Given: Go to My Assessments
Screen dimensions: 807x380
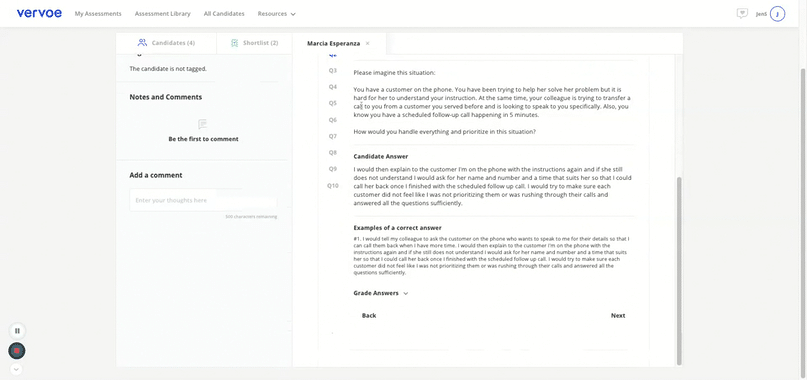Looking at the screenshot, I should tap(98, 14).
